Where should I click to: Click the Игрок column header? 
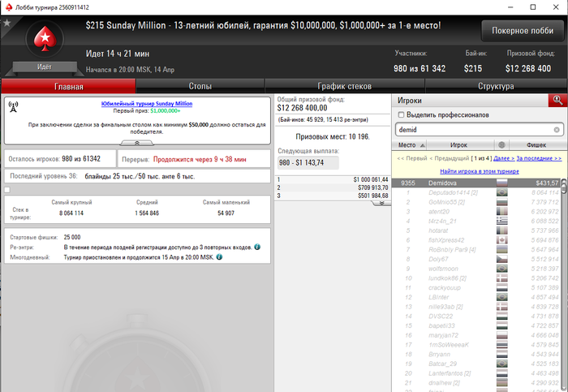458,145
